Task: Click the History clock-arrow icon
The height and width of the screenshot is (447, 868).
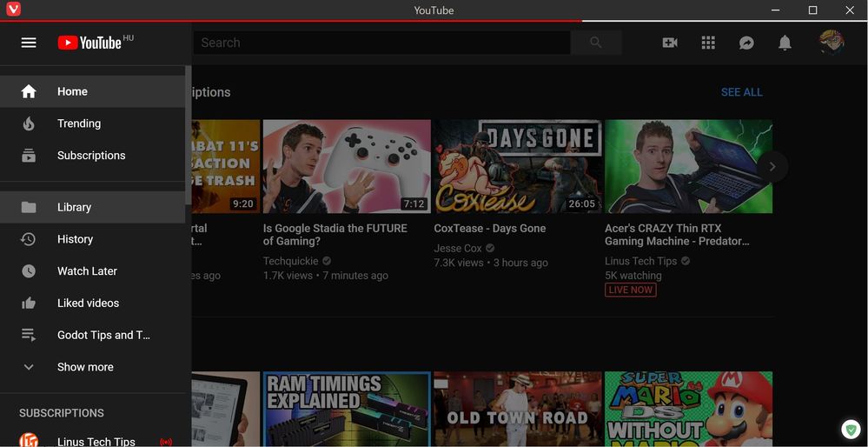Action: pos(28,239)
